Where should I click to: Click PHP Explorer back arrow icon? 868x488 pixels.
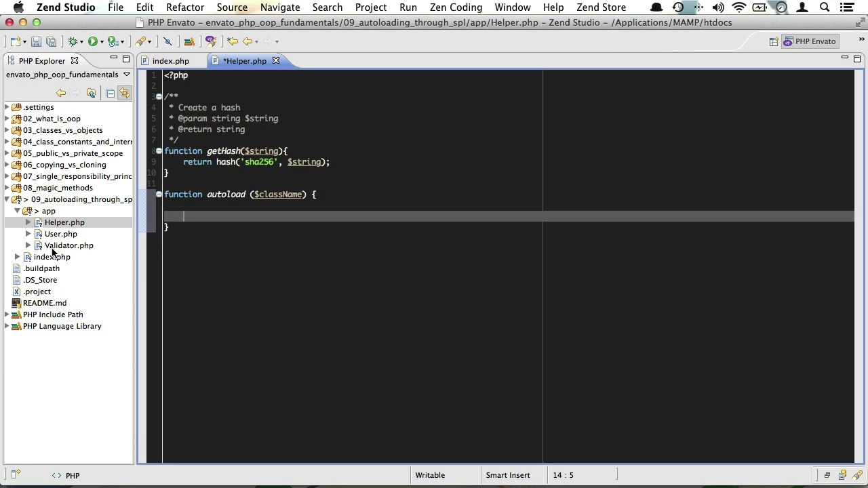61,93
